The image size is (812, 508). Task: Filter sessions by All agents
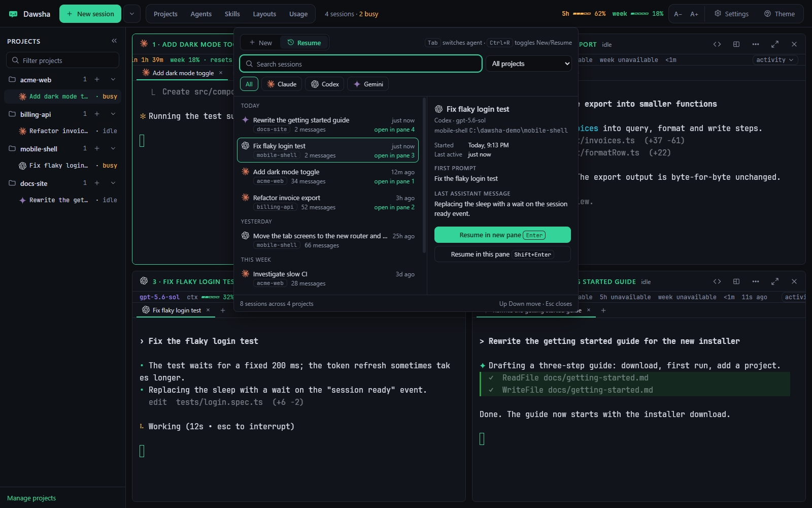[x=249, y=84]
